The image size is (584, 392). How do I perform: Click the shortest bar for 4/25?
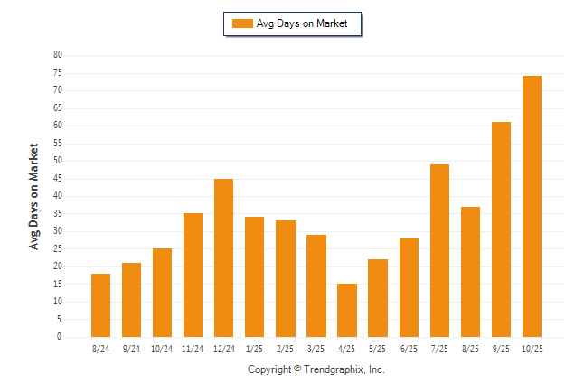[346, 311]
